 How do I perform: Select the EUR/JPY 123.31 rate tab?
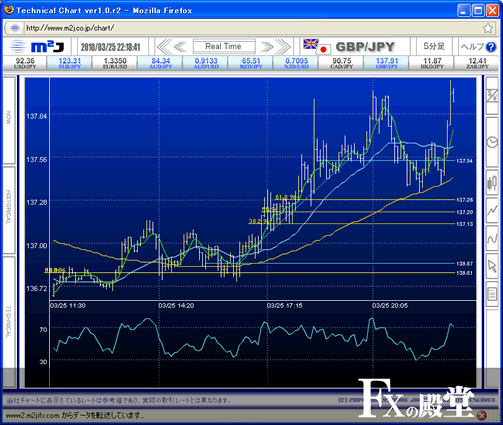click(x=70, y=63)
